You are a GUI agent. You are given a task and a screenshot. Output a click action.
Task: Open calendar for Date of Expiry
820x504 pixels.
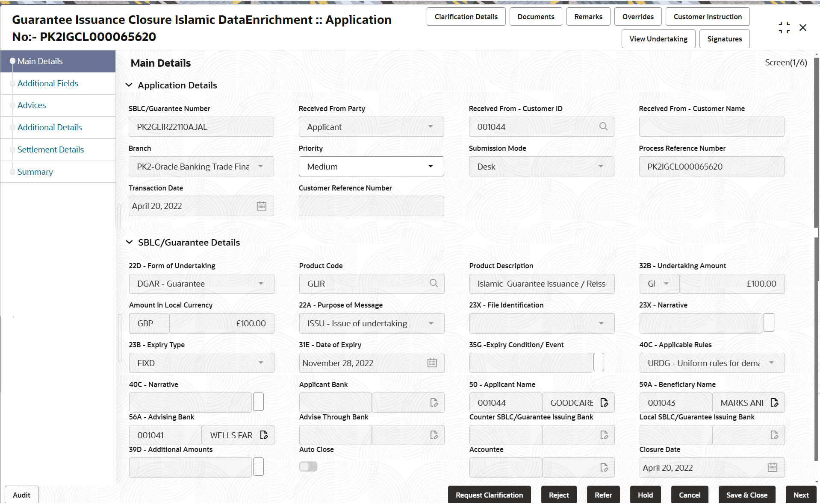pyautogui.click(x=432, y=363)
